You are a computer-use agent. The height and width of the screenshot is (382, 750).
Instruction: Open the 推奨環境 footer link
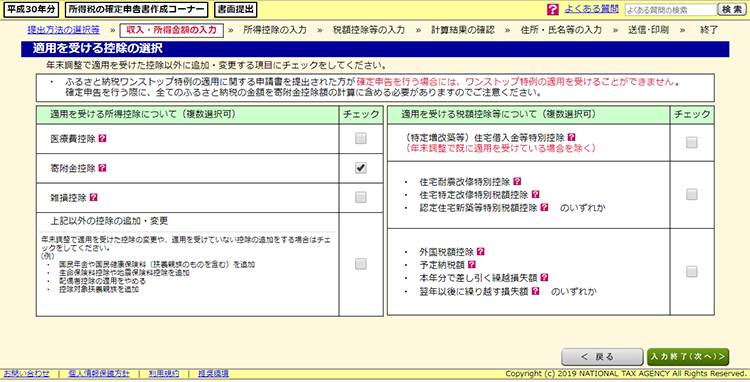pos(213,374)
